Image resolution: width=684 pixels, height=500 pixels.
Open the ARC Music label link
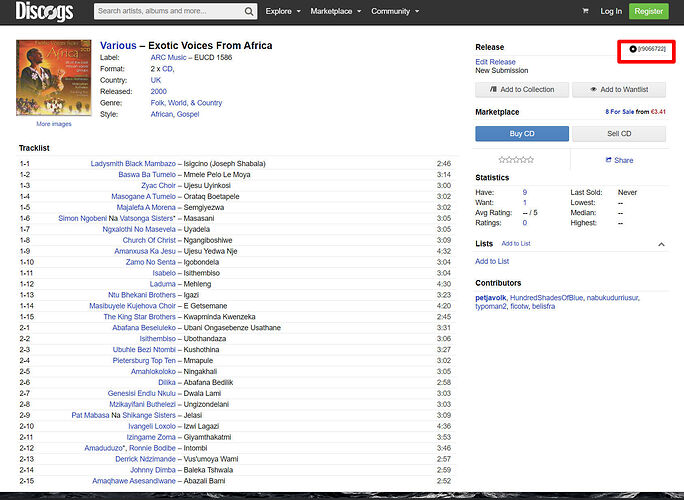tap(168, 58)
